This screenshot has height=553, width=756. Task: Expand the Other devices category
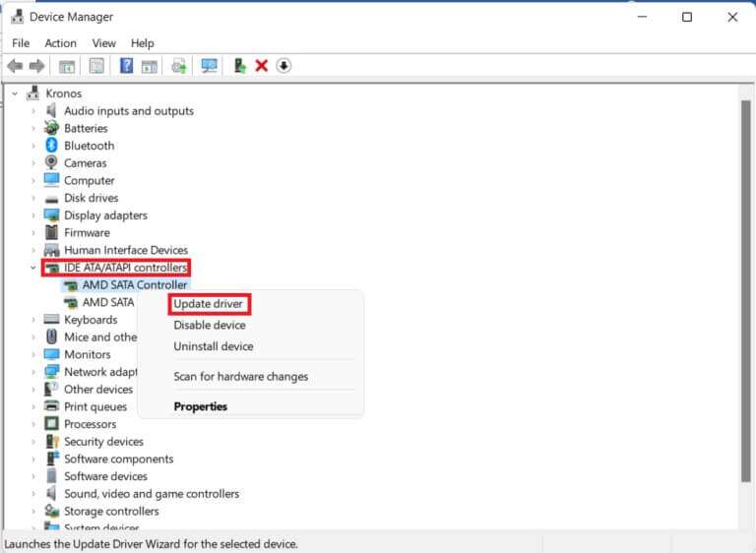tap(33, 389)
